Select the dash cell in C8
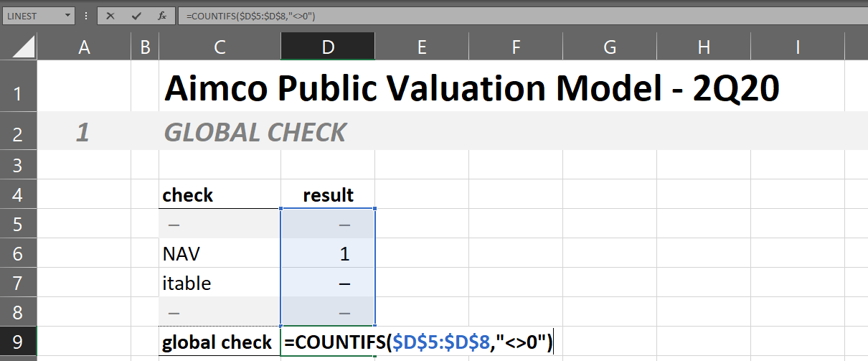 point(220,312)
